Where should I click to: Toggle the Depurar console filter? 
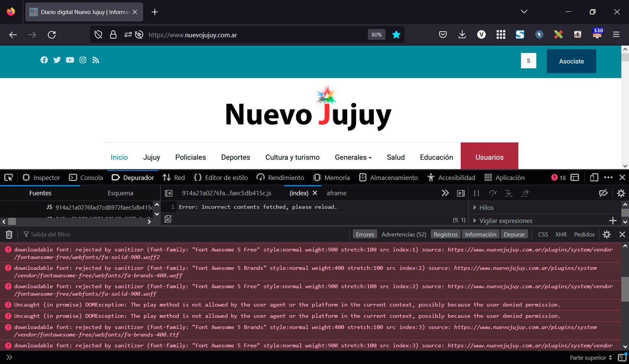514,234
